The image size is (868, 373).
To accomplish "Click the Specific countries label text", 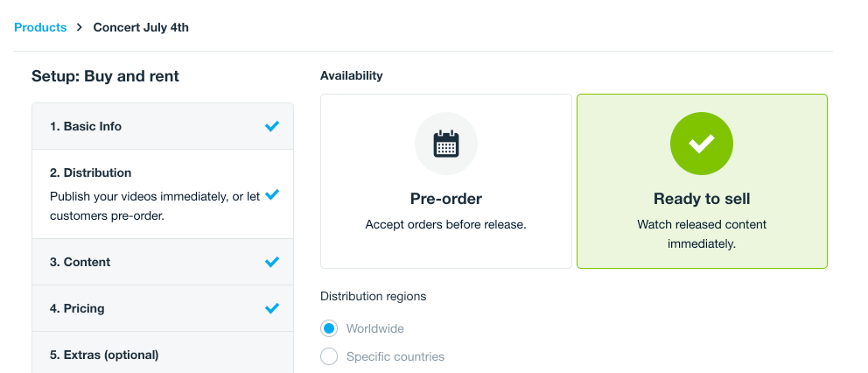I will [x=395, y=356].
